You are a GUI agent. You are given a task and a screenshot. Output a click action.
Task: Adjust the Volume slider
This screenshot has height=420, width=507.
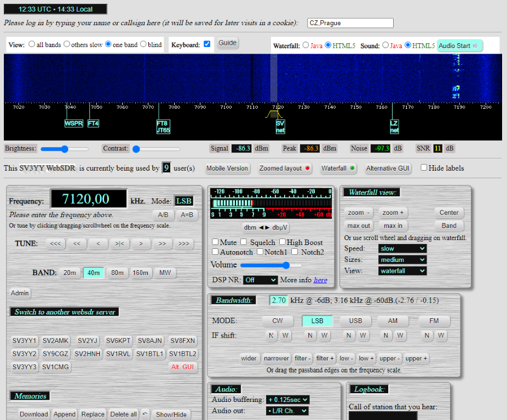pos(271,266)
